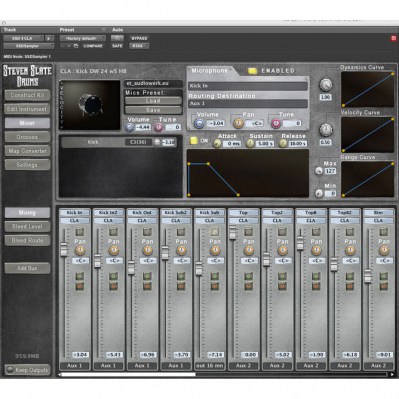399x399 pixels.
Task: Click the Kick In2 channel Pan knob
Action: (x=114, y=250)
